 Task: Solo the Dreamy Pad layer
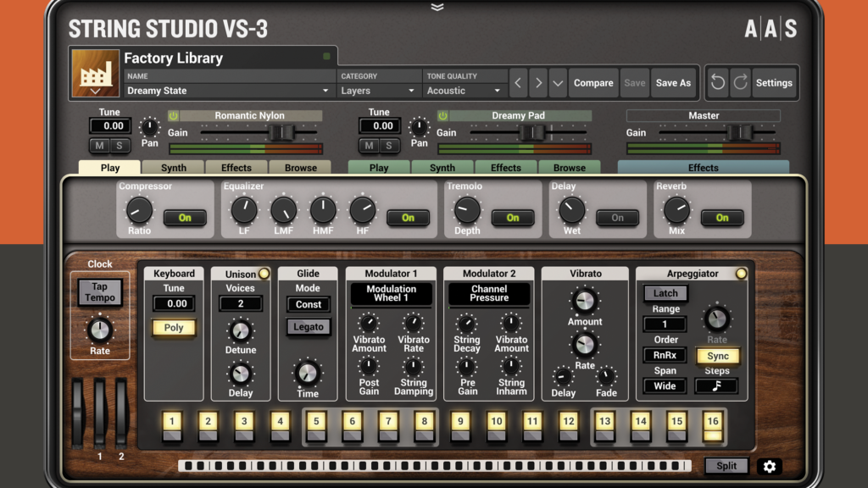[x=389, y=146]
